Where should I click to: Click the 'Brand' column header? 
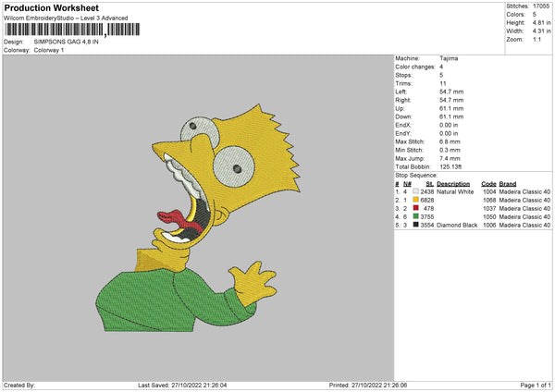508,184
